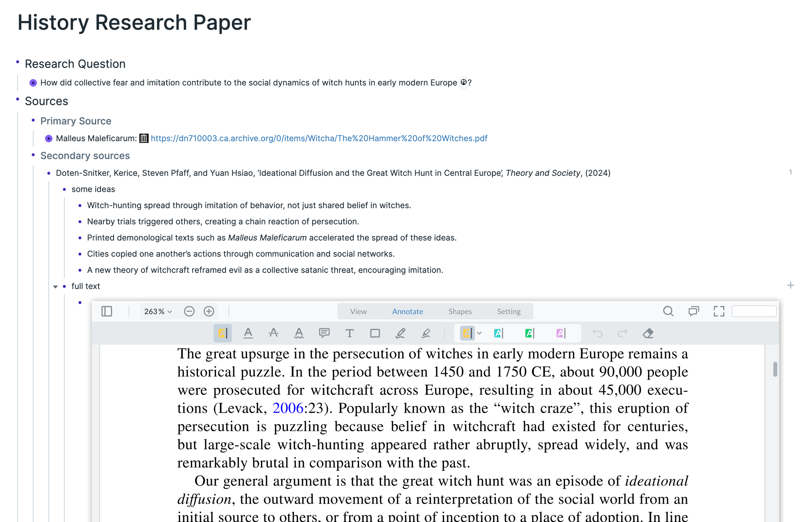812x522 pixels.
Task: Choose the pink highlight color preset
Action: (x=561, y=333)
